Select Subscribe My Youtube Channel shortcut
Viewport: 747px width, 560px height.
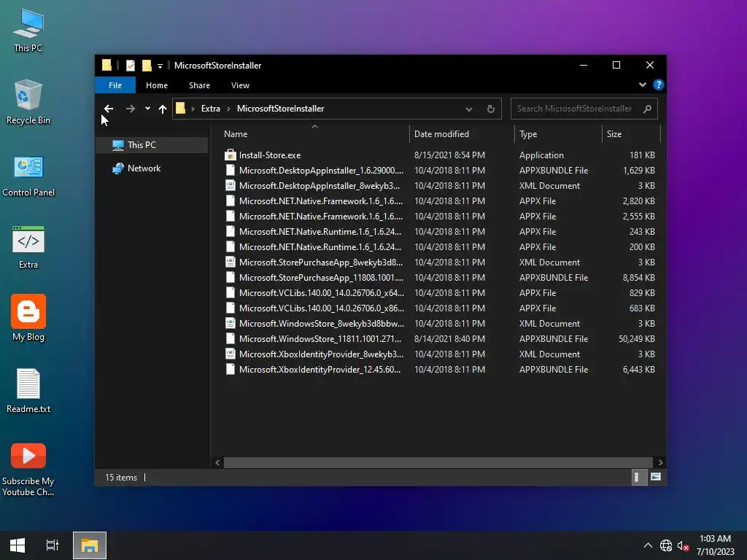pos(28,470)
